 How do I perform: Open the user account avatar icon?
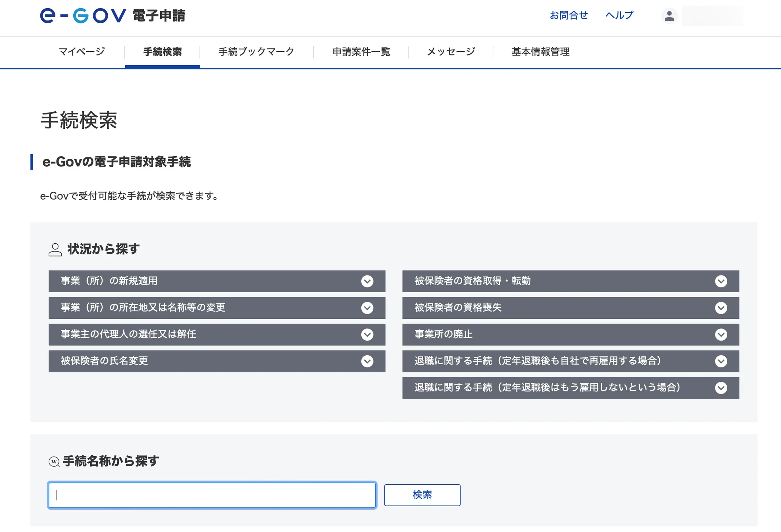[x=669, y=16]
